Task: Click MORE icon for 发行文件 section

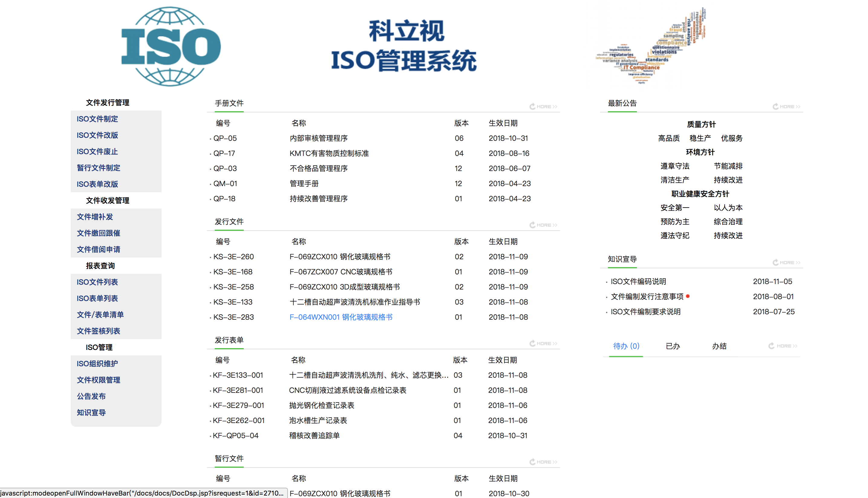Action: (x=543, y=225)
